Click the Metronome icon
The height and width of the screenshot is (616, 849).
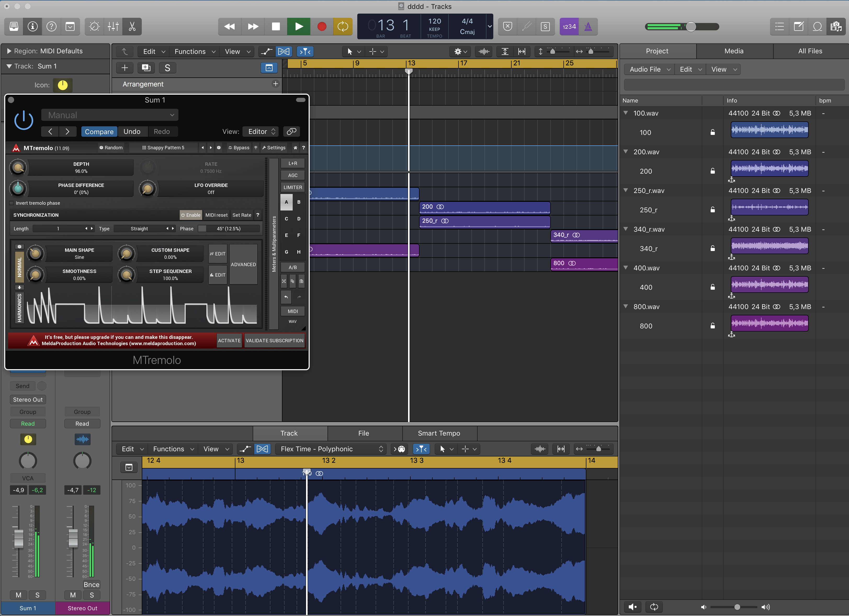588,27
